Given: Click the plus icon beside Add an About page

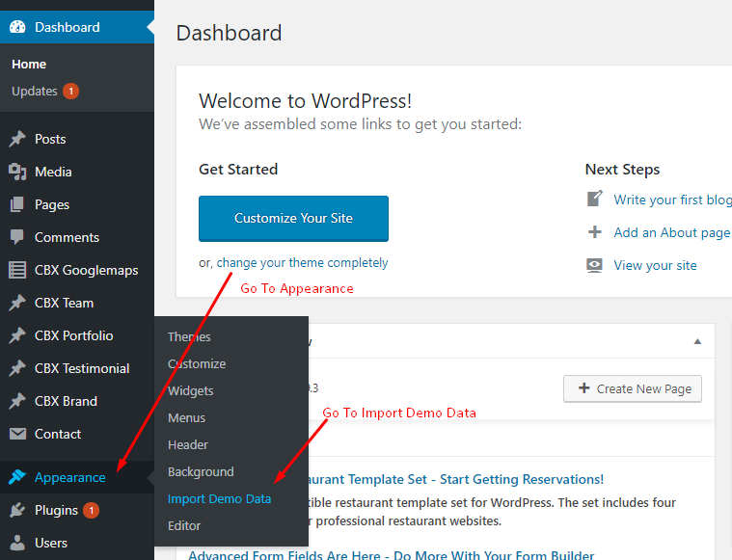Looking at the screenshot, I should 595,232.
